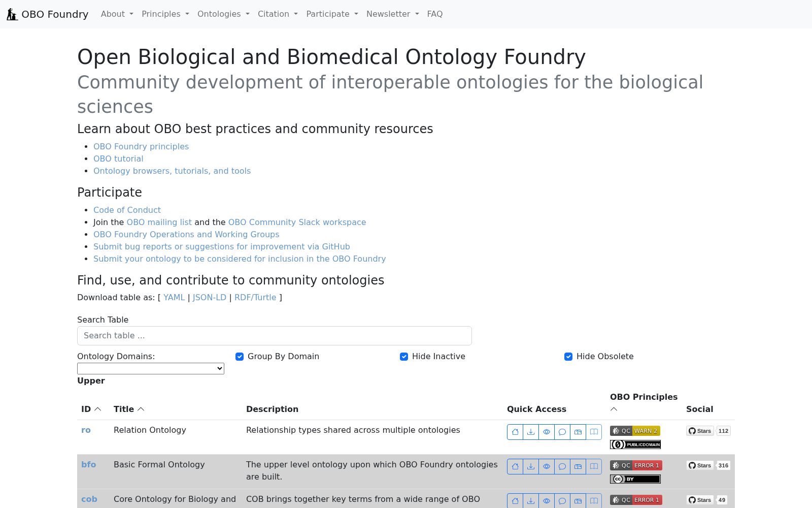Click the QC ERROR 1 badge for cob
Screen dimensions: 812x508
tap(636, 500)
